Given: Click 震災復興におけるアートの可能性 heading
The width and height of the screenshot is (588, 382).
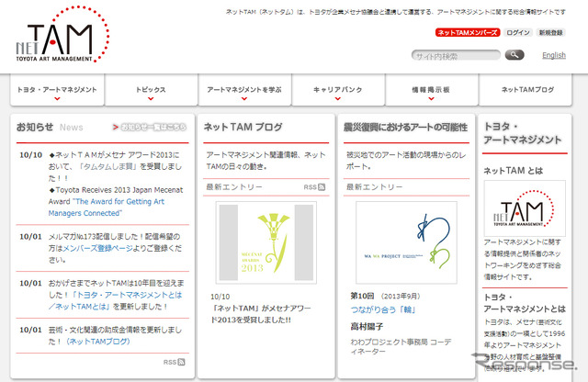Looking at the screenshot, I should pyautogui.click(x=405, y=127).
